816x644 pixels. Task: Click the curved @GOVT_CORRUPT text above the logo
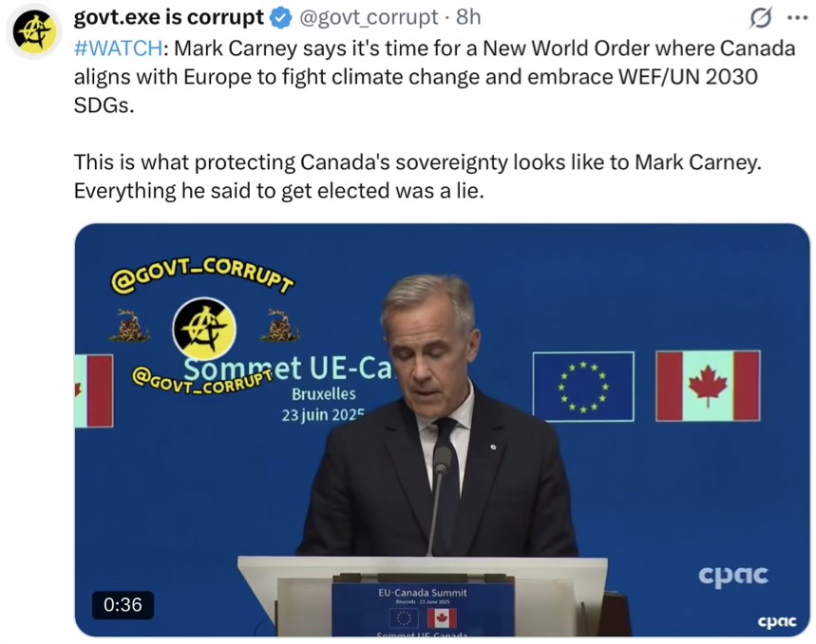click(x=202, y=275)
